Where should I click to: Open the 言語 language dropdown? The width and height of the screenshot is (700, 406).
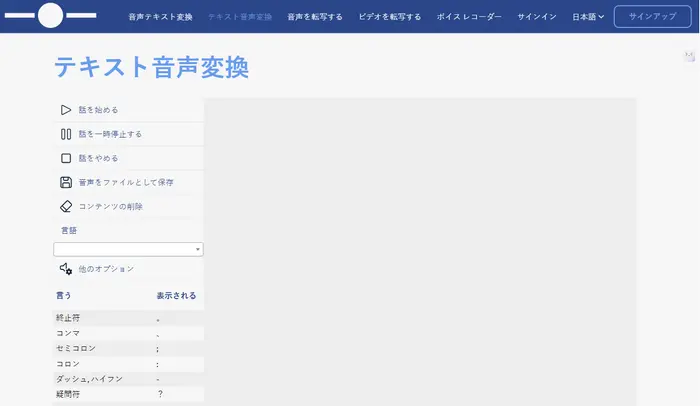click(x=128, y=249)
